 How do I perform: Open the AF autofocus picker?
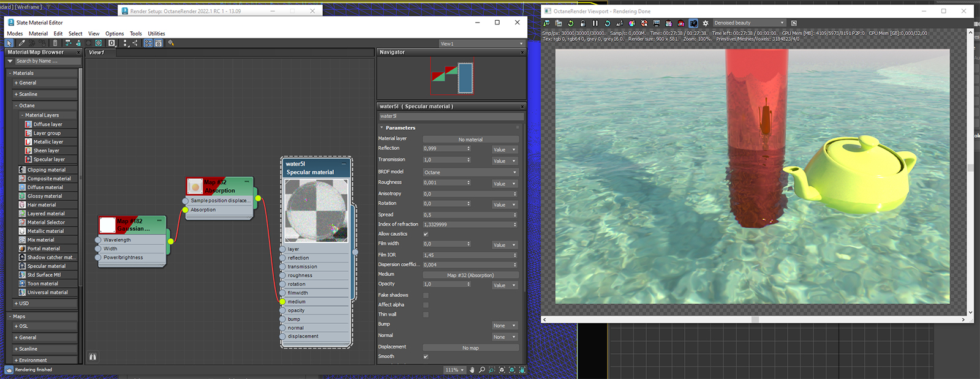[x=620, y=23]
